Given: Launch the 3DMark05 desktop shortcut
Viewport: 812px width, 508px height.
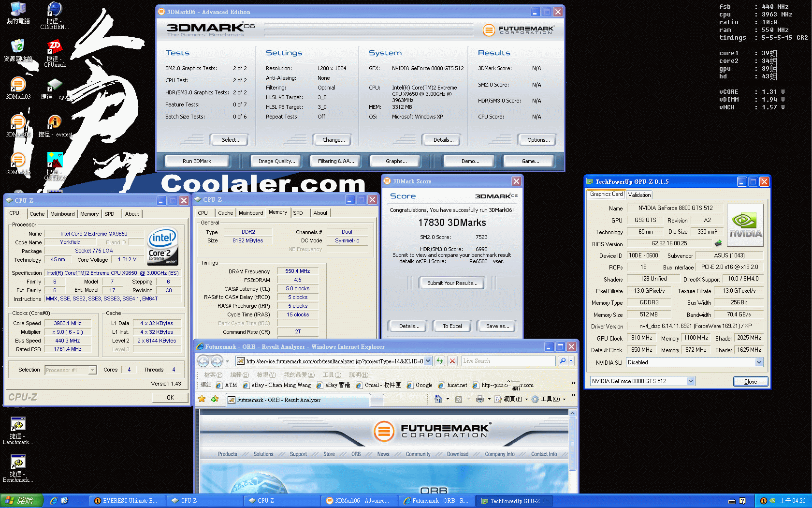Looking at the screenshot, I should (18, 126).
